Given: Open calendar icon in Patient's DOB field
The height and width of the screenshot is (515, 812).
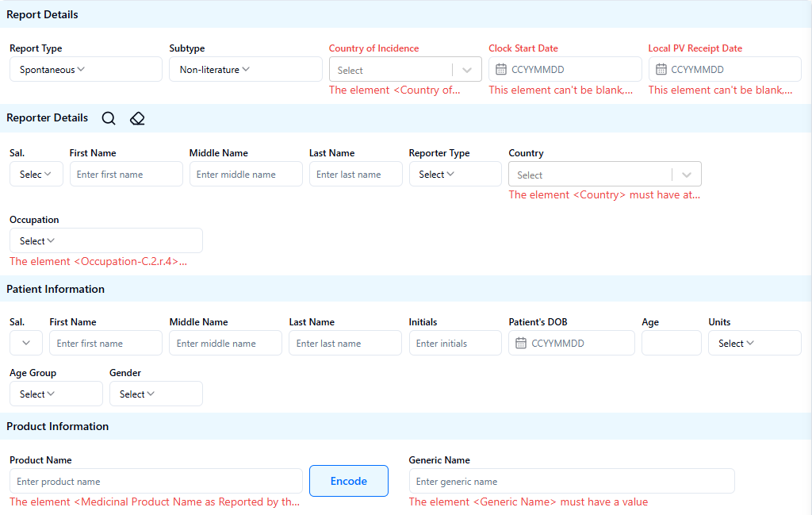Looking at the screenshot, I should click(521, 343).
